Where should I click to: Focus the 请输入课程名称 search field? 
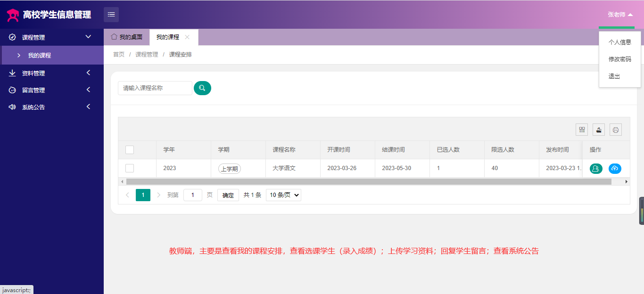(155, 88)
